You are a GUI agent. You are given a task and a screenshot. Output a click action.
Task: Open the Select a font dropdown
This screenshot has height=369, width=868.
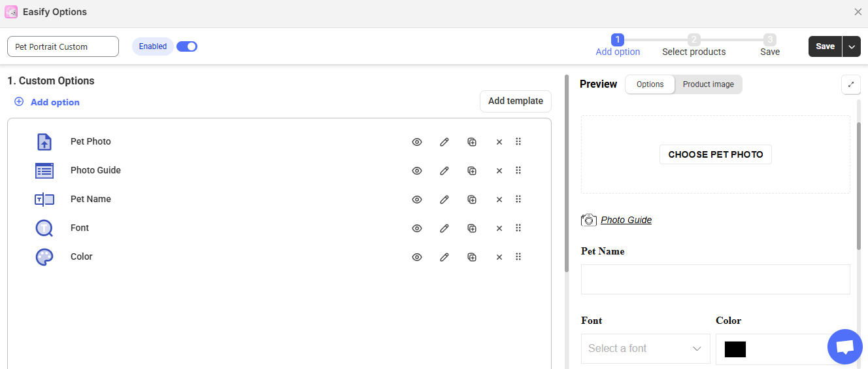point(645,349)
